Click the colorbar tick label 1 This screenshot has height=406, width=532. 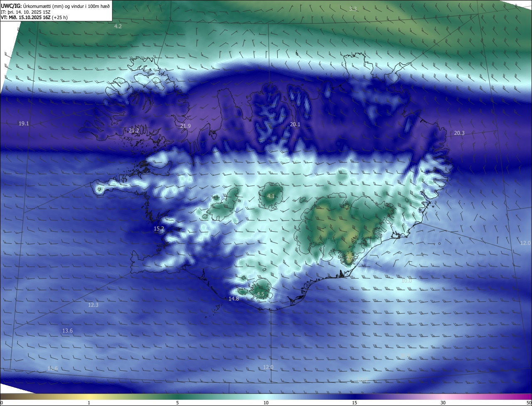(89, 402)
